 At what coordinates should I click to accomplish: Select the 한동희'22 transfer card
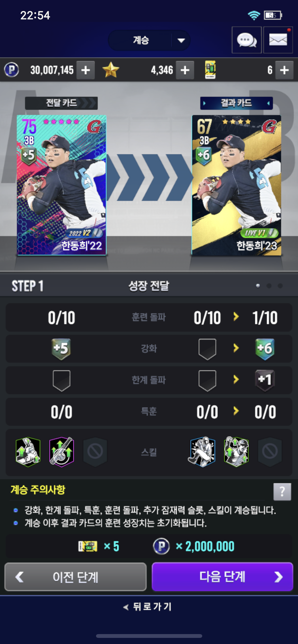coord(61,185)
